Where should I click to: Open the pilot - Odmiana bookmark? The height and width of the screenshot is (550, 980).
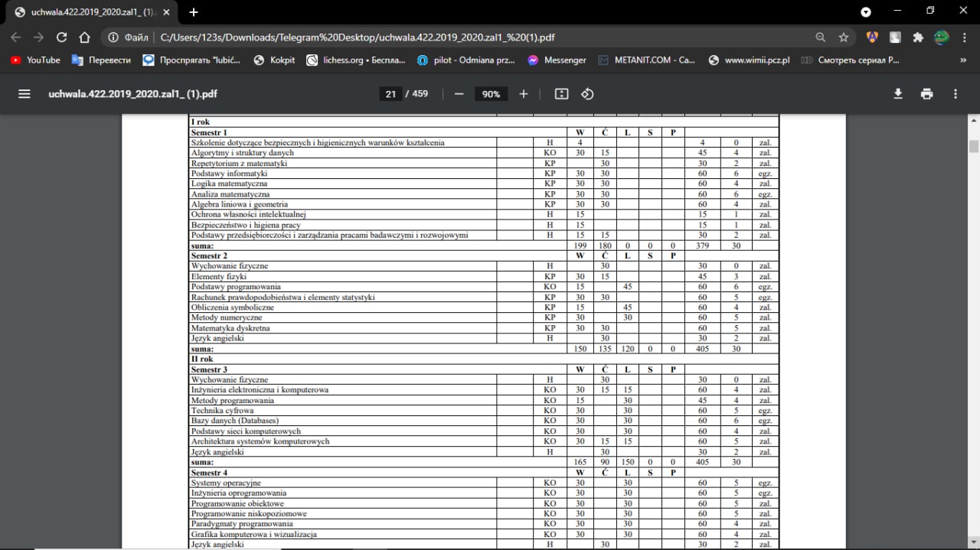pyautogui.click(x=466, y=60)
